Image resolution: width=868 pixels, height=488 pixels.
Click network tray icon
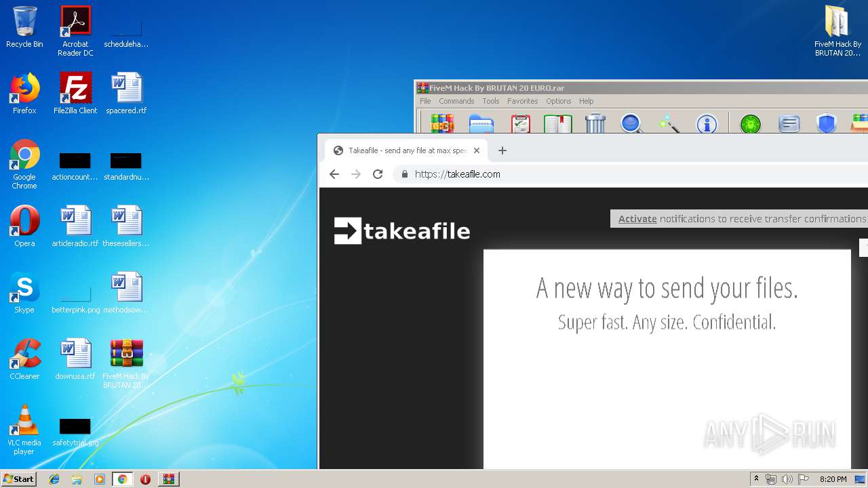[x=771, y=479]
